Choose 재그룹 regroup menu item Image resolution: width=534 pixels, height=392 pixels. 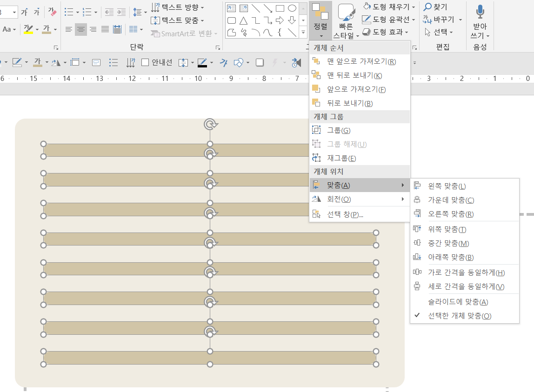coord(360,159)
